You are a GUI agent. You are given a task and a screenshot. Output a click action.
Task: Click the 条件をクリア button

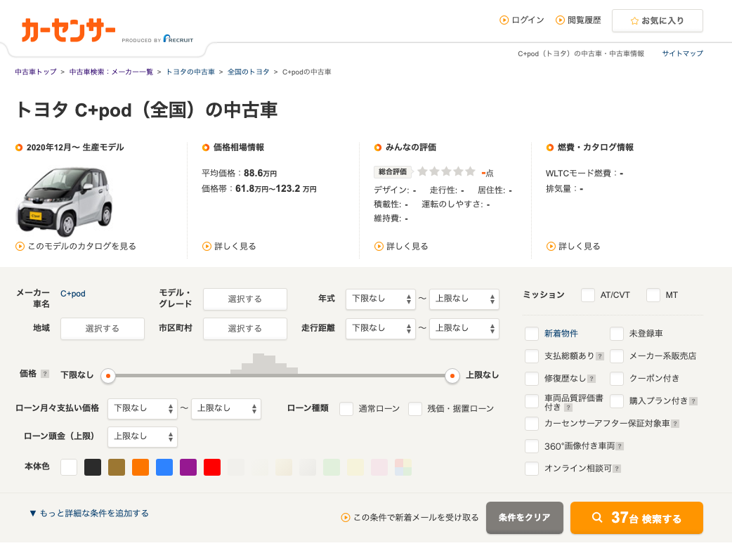tap(524, 518)
